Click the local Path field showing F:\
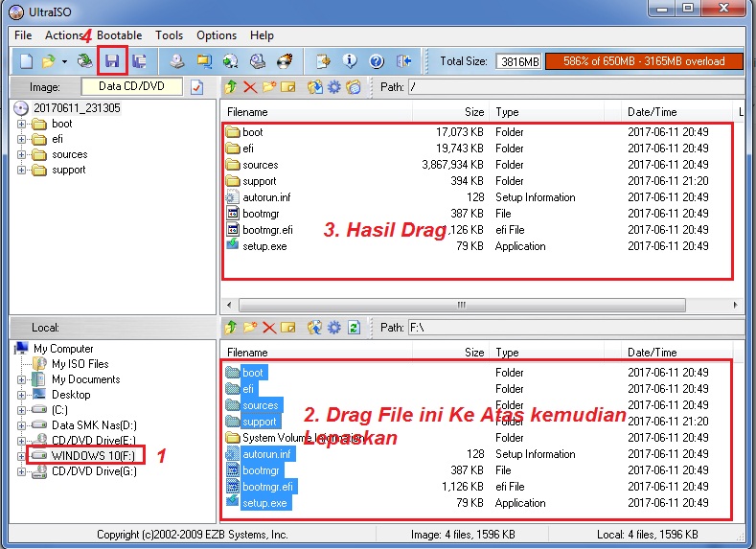Viewport: 756px width, 549px height. pos(576,328)
